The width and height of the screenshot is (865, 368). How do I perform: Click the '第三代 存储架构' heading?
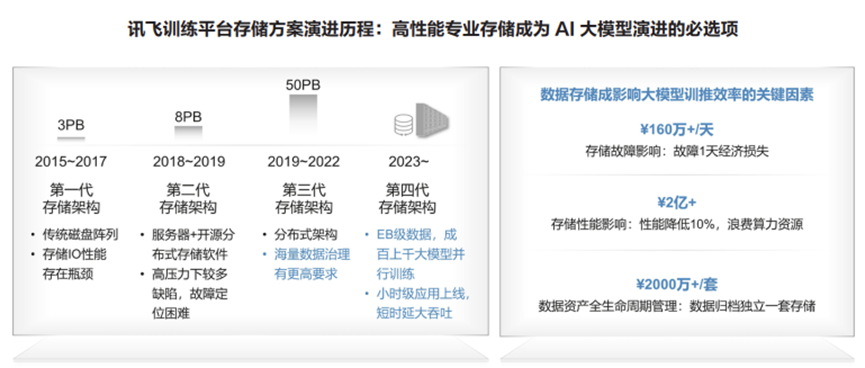pyautogui.click(x=303, y=199)
